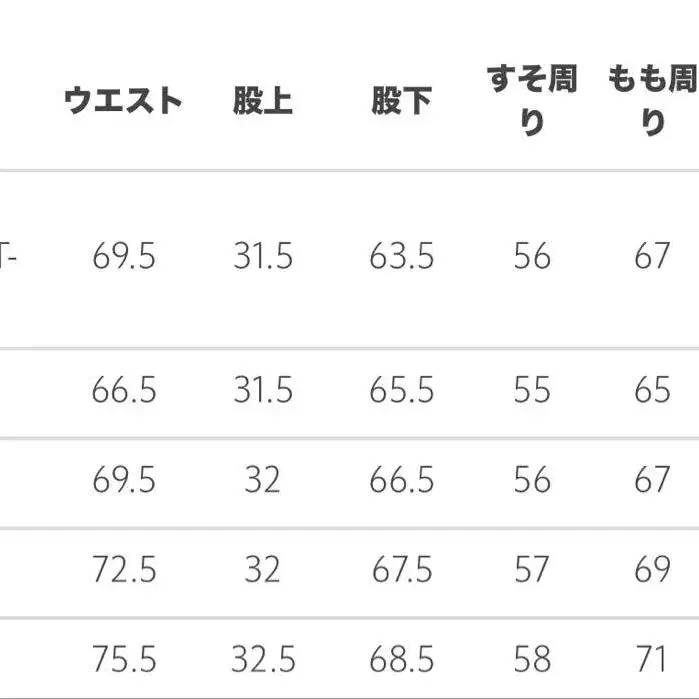Click the 32.5 rise measurement
Image resolution: width=699 pixels, height=699 pixels.
point(263,660)
